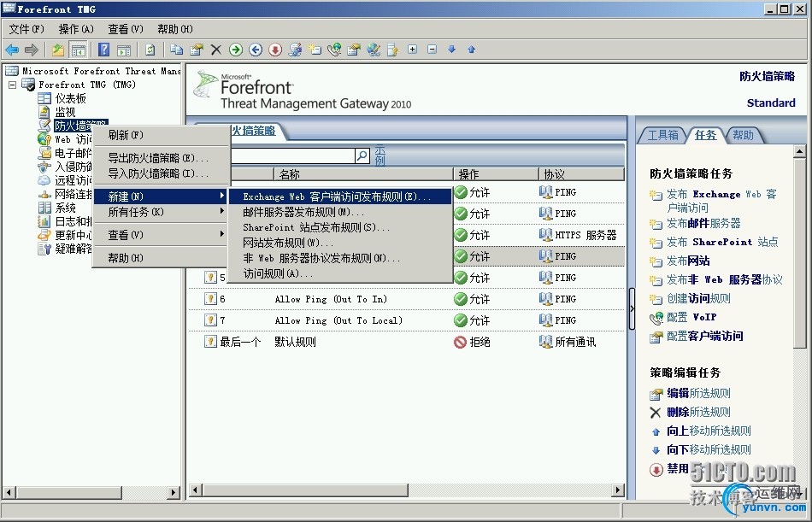Screen dimensions: 812x522
Task: Collapse the task pane with the splitter arrow
Action: (x=632, y=308)
